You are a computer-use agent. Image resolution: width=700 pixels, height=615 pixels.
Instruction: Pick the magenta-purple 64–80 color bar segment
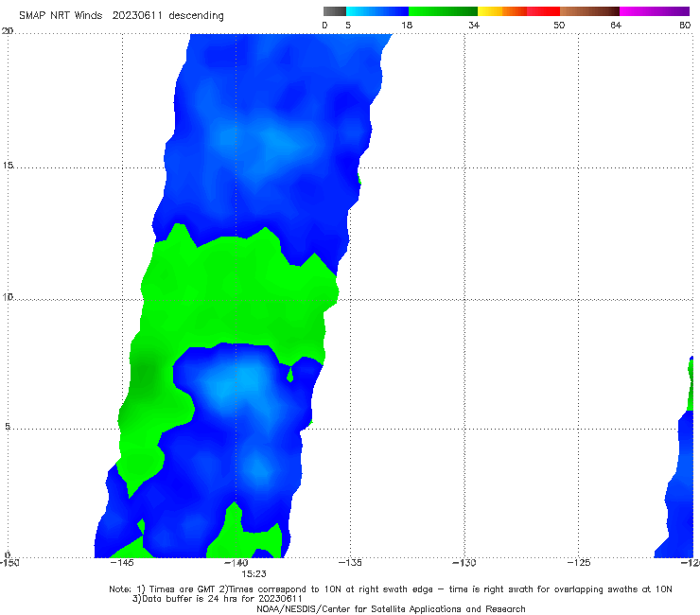click(655, 11)
